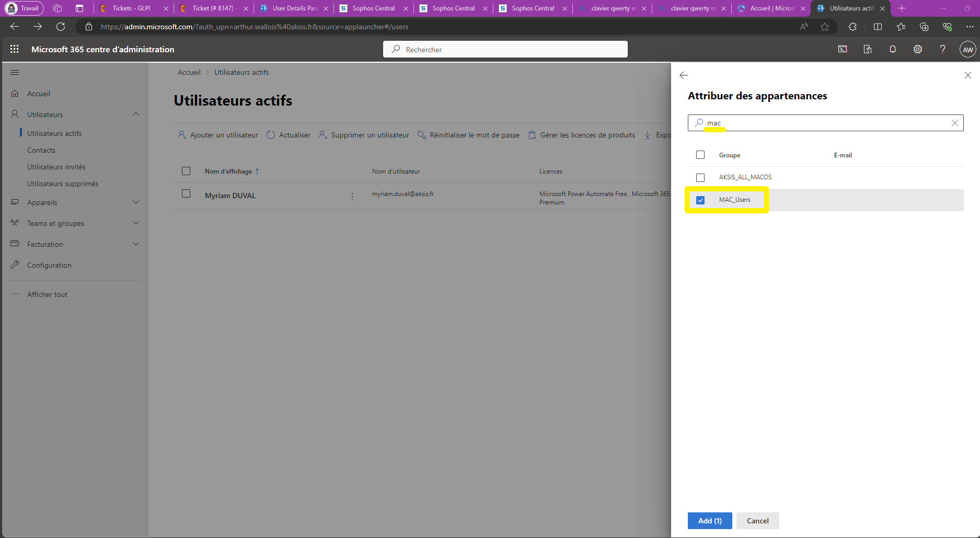This screenshot has width=980, height=538.
Task: Click the Cancel button
Action: (x=757, y=521)
